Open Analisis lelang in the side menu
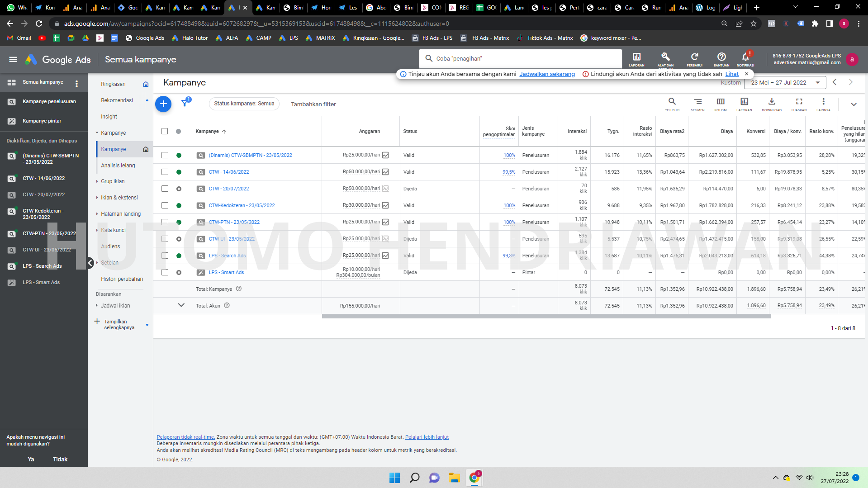 pos(118,166)
